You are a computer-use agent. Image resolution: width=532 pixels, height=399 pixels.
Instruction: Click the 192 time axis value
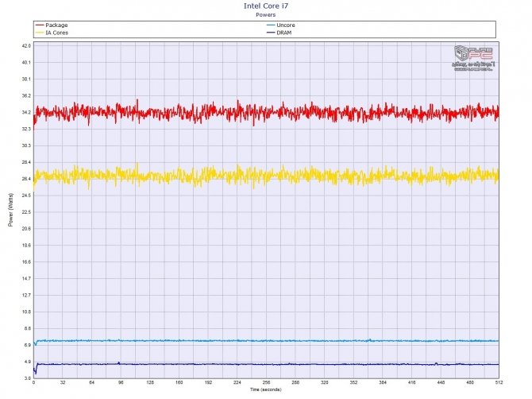coord(208,382)
